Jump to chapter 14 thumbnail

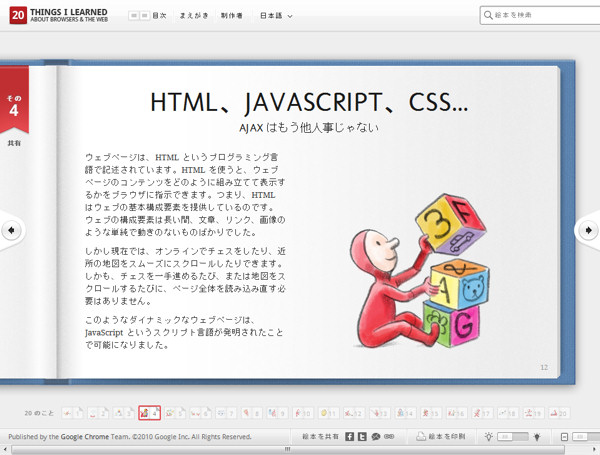(406, 413)
